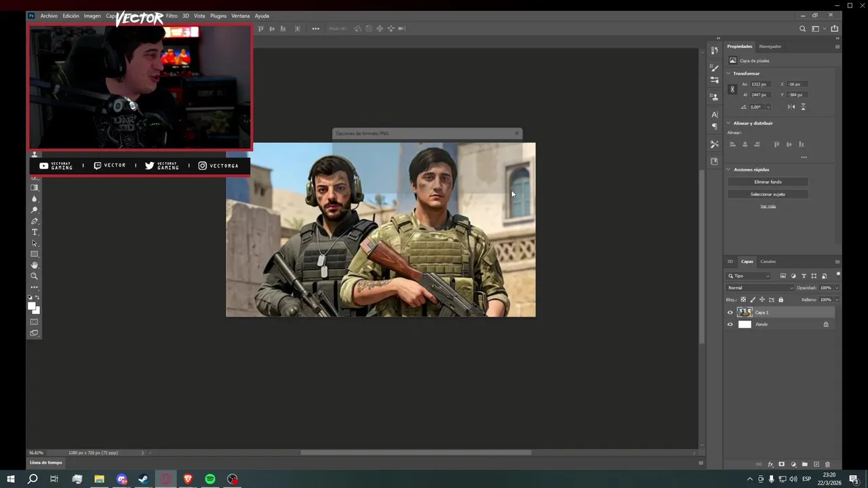Click the Seleccionar sujeto button
Image resolution: width=868 pixels, height=488 pixels.
point(768,194)
